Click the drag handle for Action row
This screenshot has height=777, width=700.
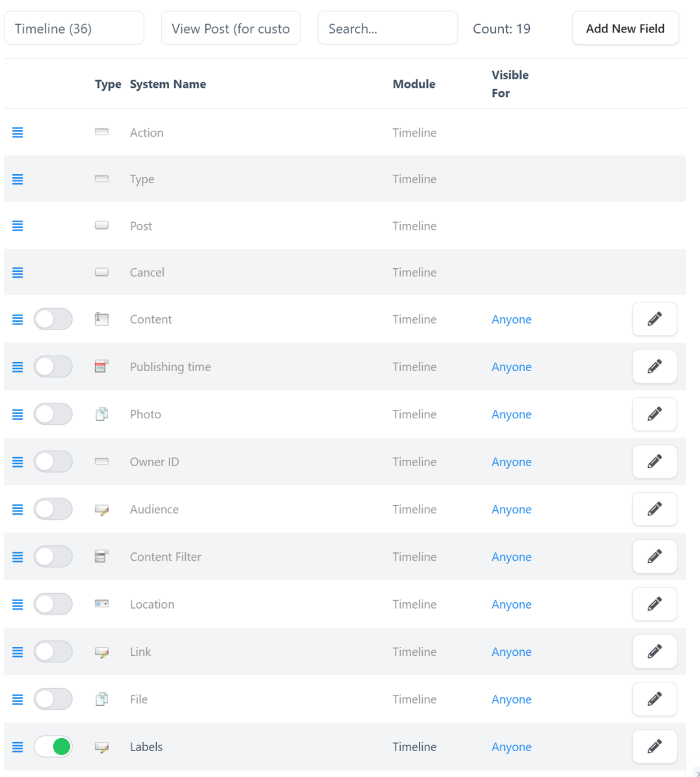pyautogui.click(x=17, y=133)
